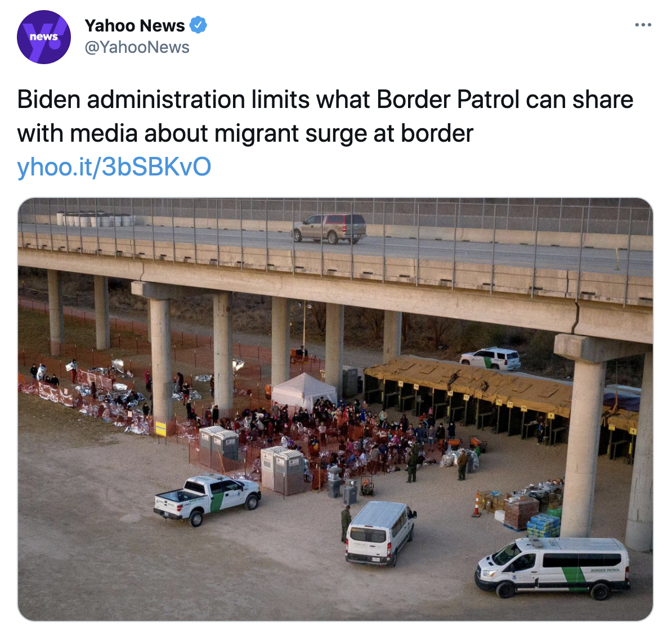Screen dimensions: 672x640
Task: Click the white canopy tent in the photo
Action: coord(304,391)
